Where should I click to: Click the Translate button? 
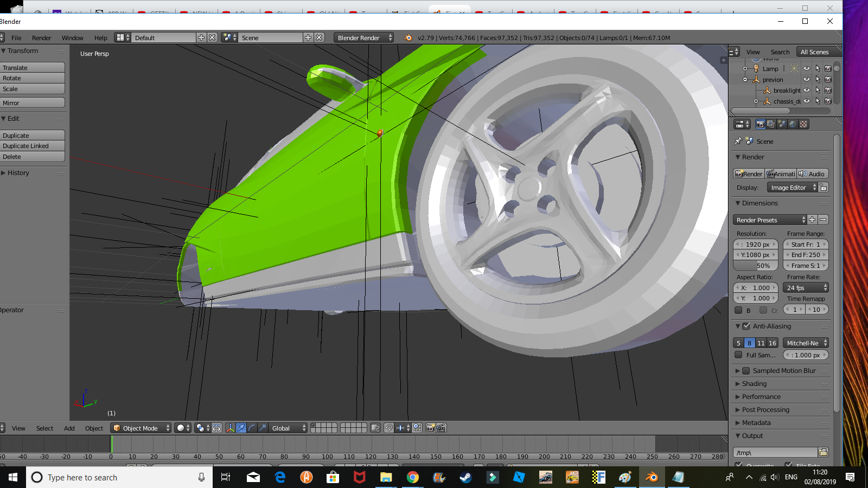tap(33, 67)
